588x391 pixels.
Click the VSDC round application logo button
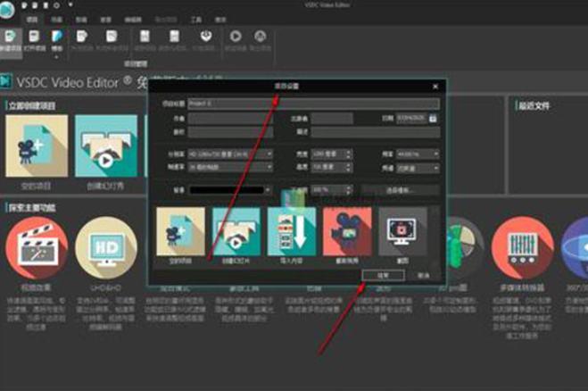pos(6,9)
